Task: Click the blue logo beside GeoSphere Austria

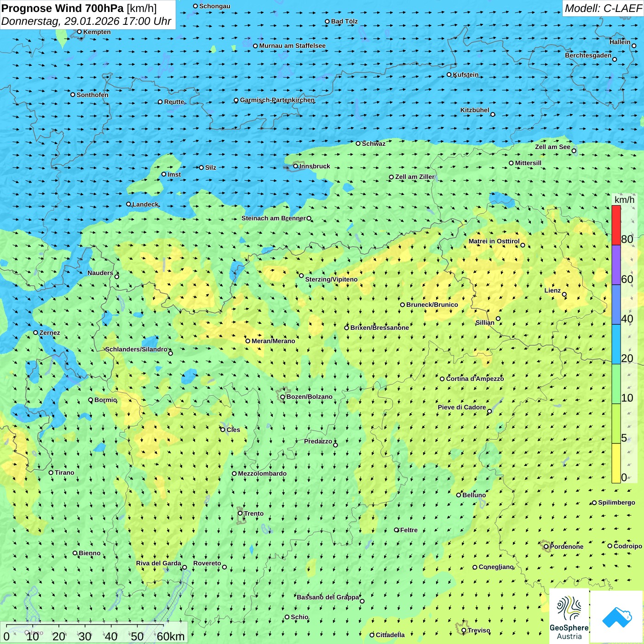Action: [x=617, y=617]
